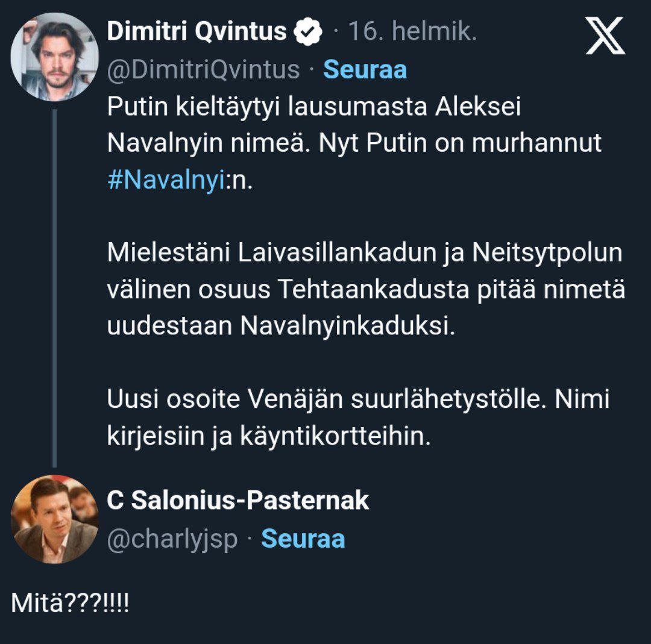The width and height of the screenshot is (651, 644).
Task: Open the @DimitriQvintus handle link
Action: coord(203,70)
